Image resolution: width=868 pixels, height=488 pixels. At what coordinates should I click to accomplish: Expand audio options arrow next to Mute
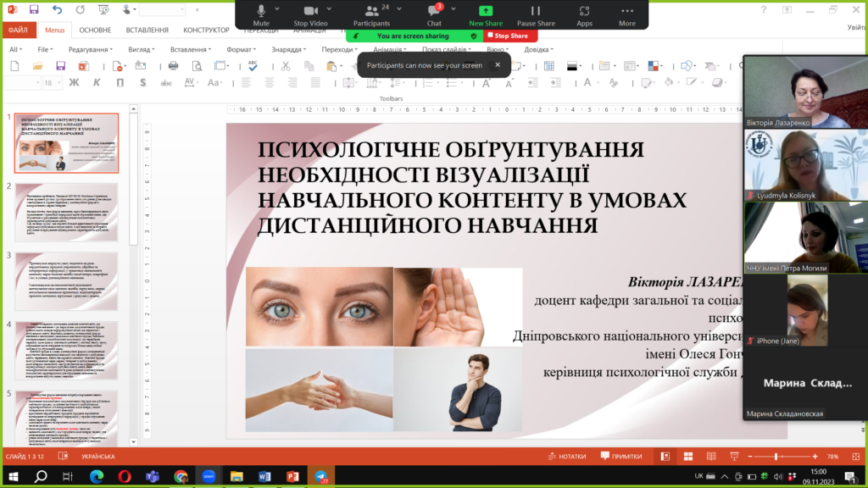(277, 8)
